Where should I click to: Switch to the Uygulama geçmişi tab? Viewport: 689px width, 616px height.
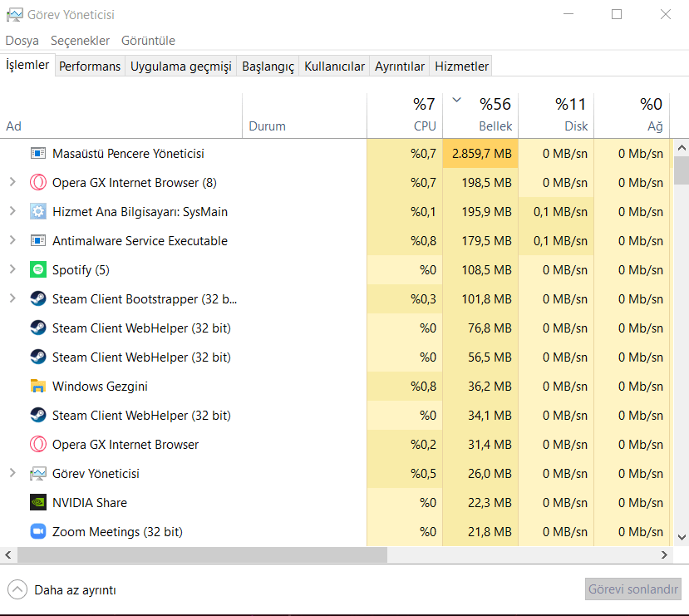[180, 67]
